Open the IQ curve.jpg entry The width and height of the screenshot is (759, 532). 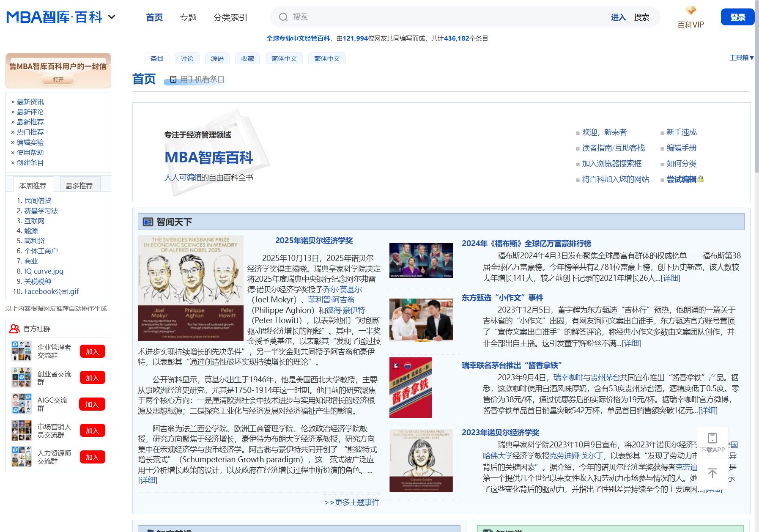tap(44, 271)
